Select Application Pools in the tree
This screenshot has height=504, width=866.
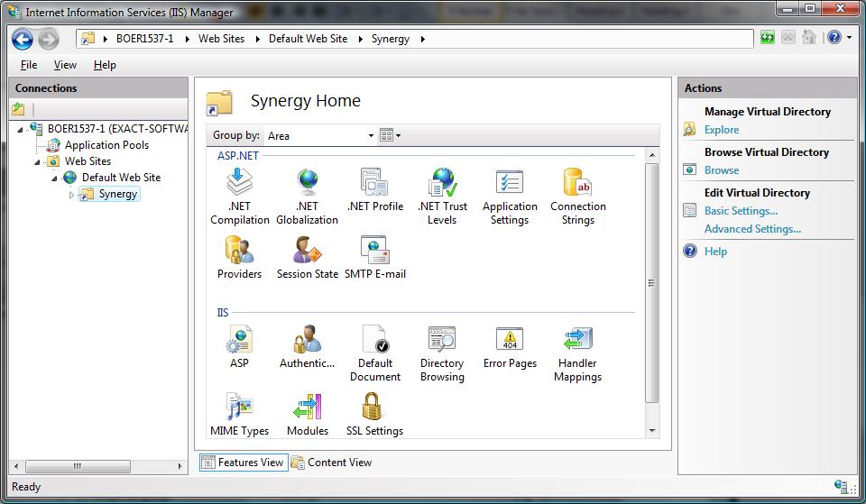click(106, 145)
